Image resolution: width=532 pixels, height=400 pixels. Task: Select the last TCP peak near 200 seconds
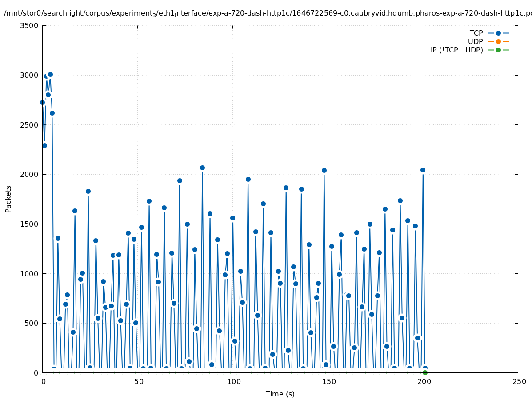click(423, 170)
